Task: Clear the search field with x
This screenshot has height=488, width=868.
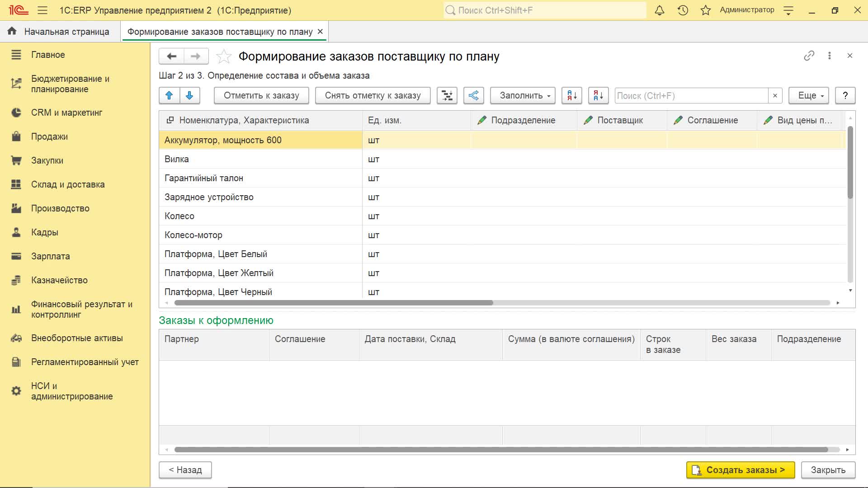Action: point(775,96)
